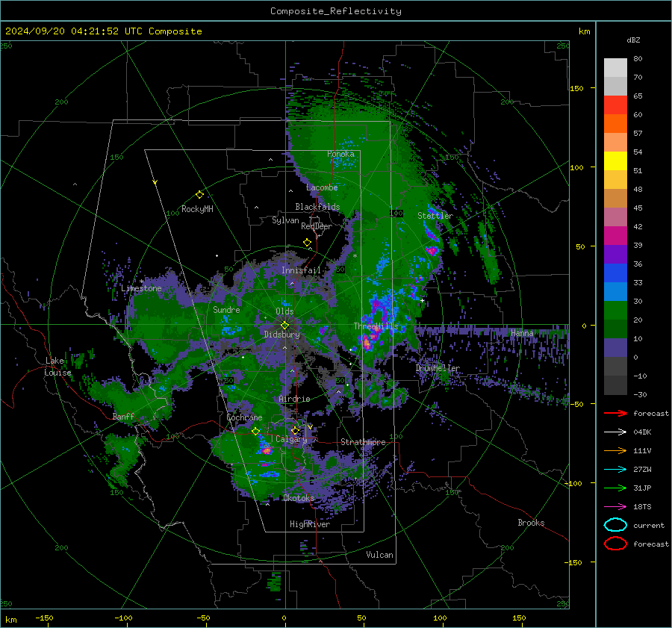Click the Stettler city label
Screen dimensions: 672x628
point(435,216)
